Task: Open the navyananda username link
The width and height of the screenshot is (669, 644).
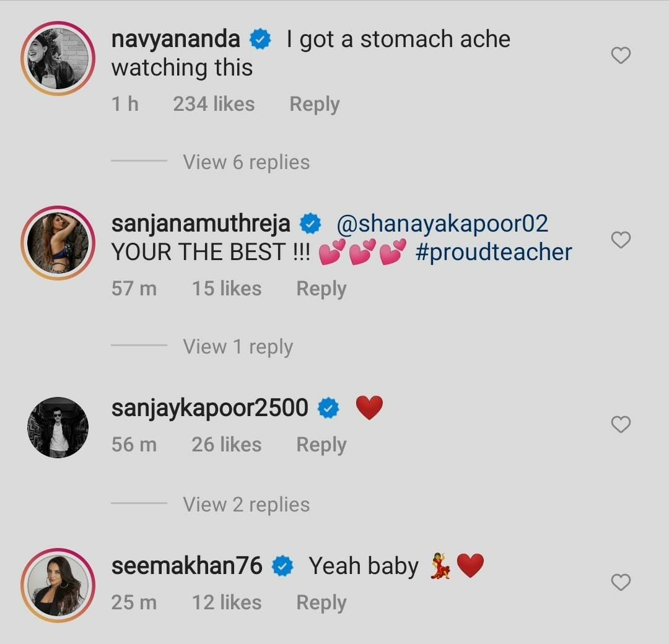Action: tap(175, 39)
